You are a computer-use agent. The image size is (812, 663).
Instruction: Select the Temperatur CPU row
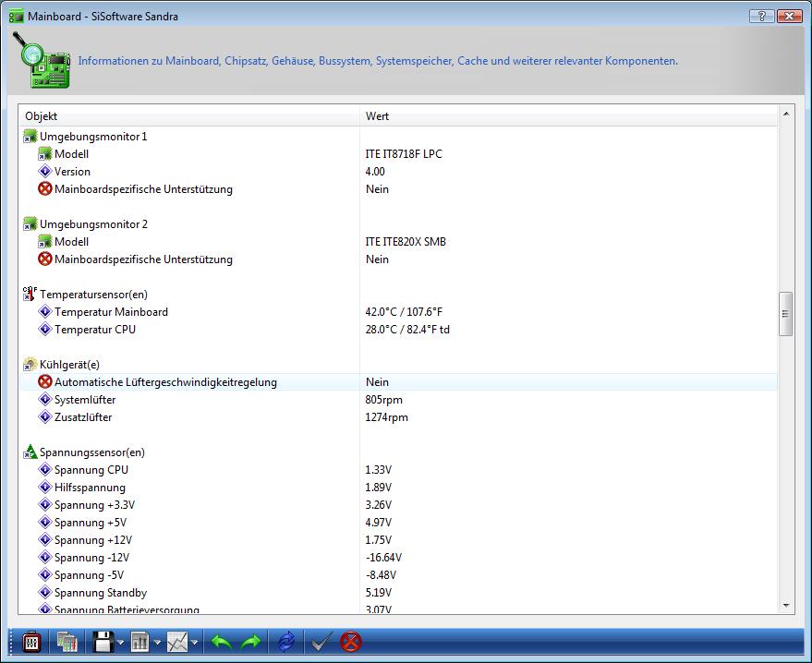tap(398, 330)
